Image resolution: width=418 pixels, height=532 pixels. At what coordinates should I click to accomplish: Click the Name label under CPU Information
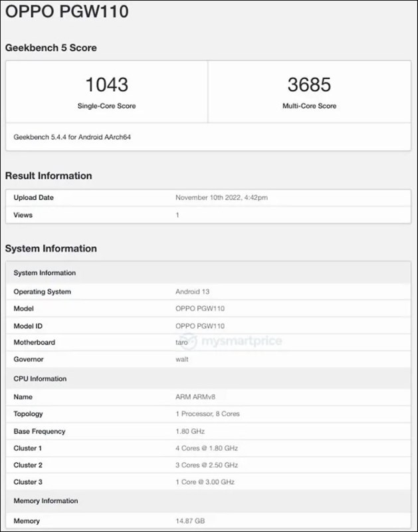pos(23,397)
